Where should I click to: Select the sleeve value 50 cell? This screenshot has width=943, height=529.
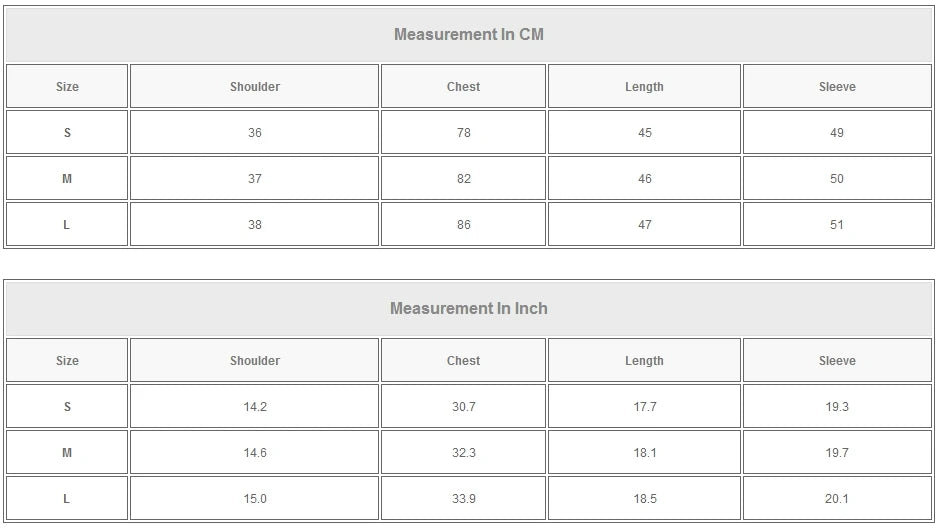[837, 179]
